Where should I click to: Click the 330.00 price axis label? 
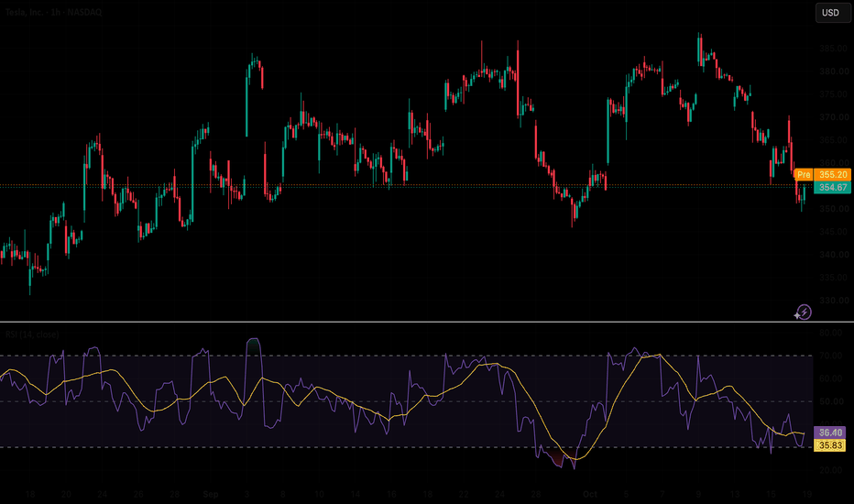(x=834, y=301)
